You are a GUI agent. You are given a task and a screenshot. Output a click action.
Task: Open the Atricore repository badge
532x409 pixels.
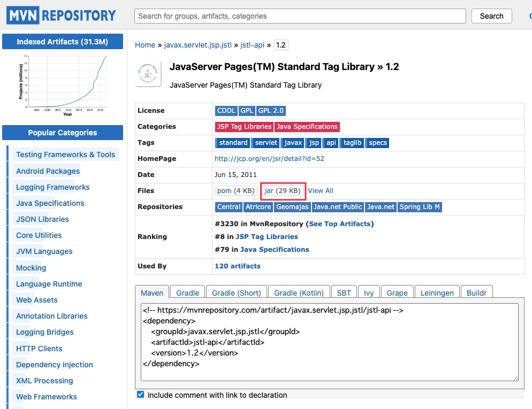coord(258,207)
